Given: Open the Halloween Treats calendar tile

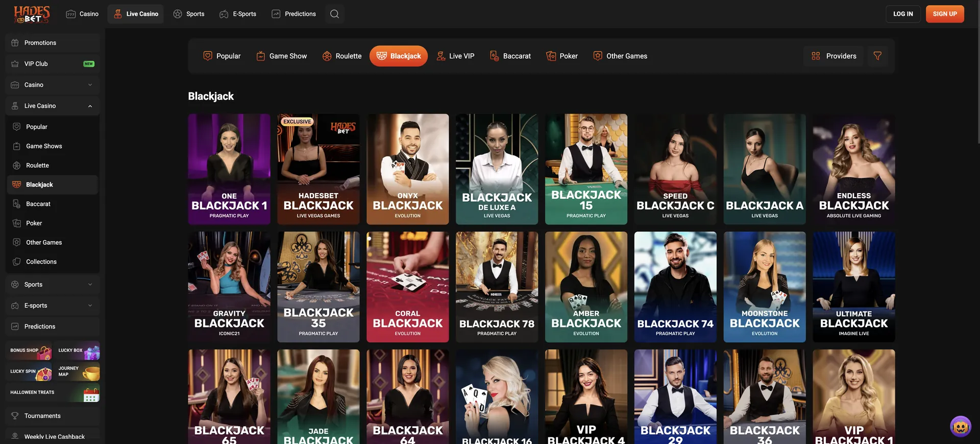Looking at the screenshot, I should pos(53,393).
